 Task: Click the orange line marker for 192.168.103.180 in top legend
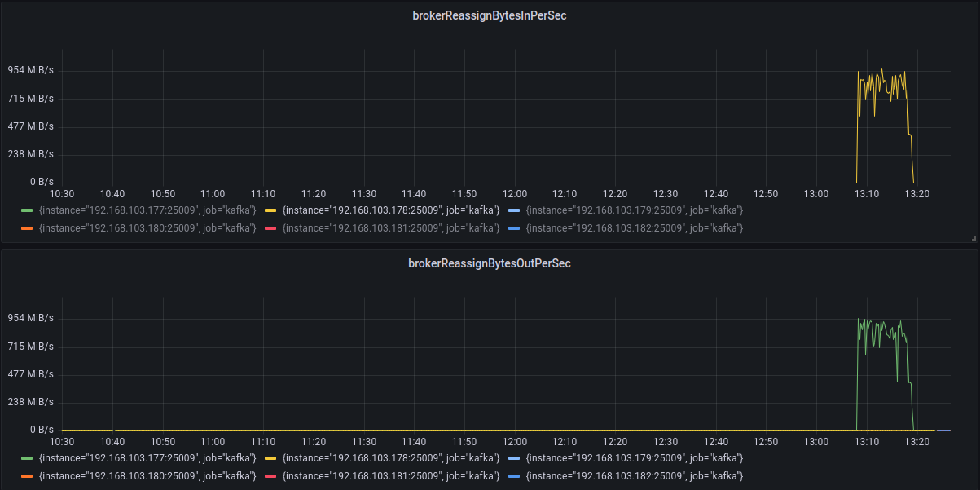[28, 227]
